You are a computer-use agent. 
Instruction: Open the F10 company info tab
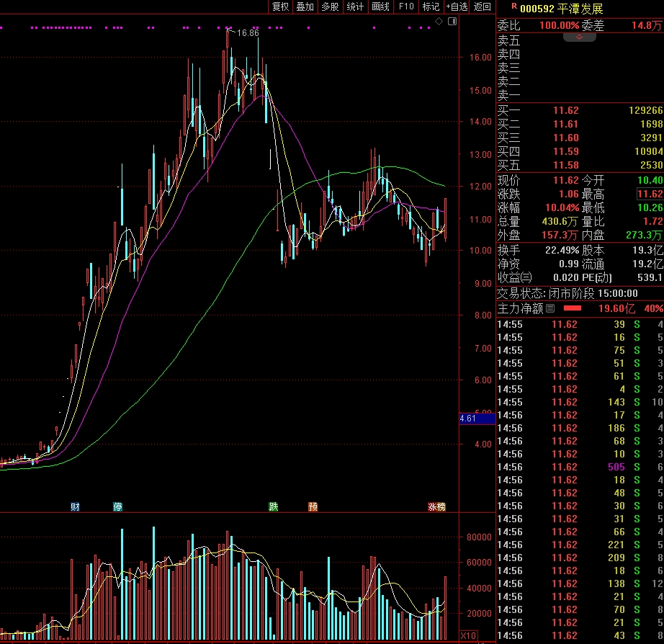pyautogui.click(x=406, y=6)
